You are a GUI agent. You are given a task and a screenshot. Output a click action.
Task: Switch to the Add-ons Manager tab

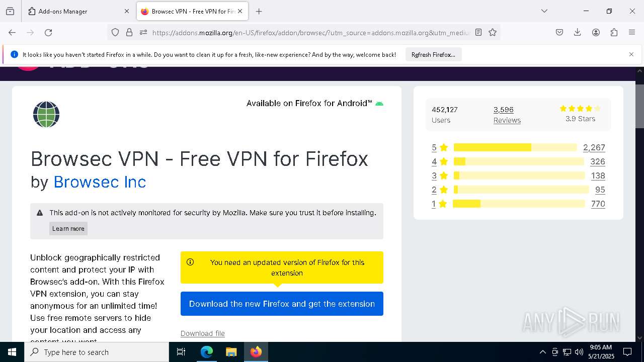click(x=78, y=11)
